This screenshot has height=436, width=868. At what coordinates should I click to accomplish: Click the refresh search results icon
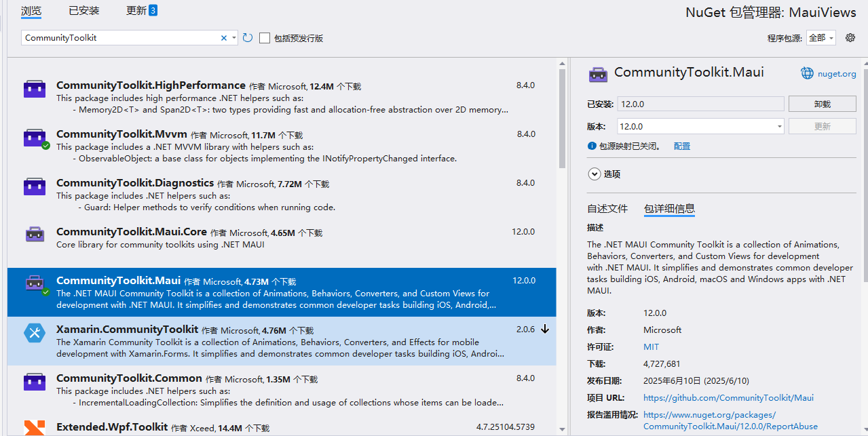pyautogui.click(x=248, y=38)
